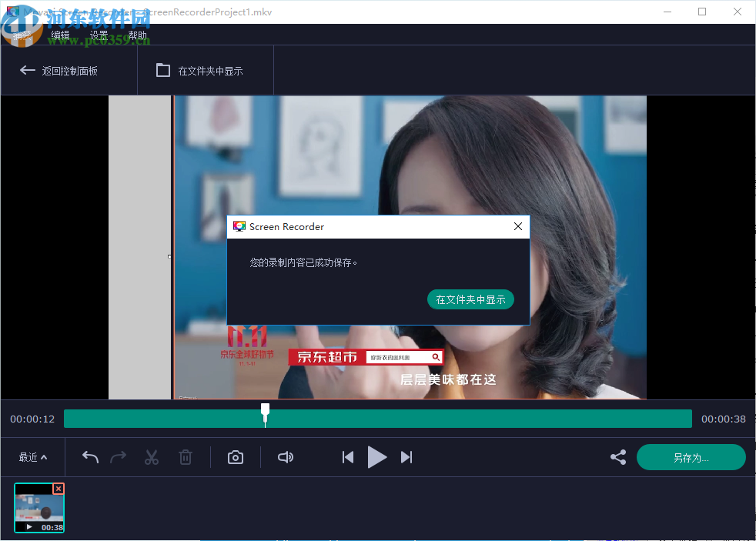Capture a snapshot using the camera icon
Viewport: 756px width, 541px height.
click(235, 456)
